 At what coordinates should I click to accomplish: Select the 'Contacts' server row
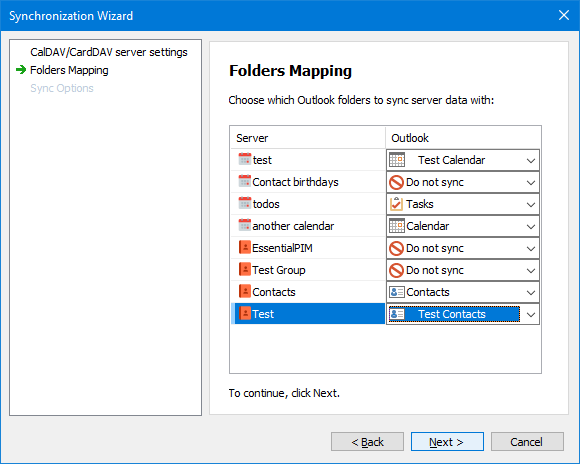[308, 292]
